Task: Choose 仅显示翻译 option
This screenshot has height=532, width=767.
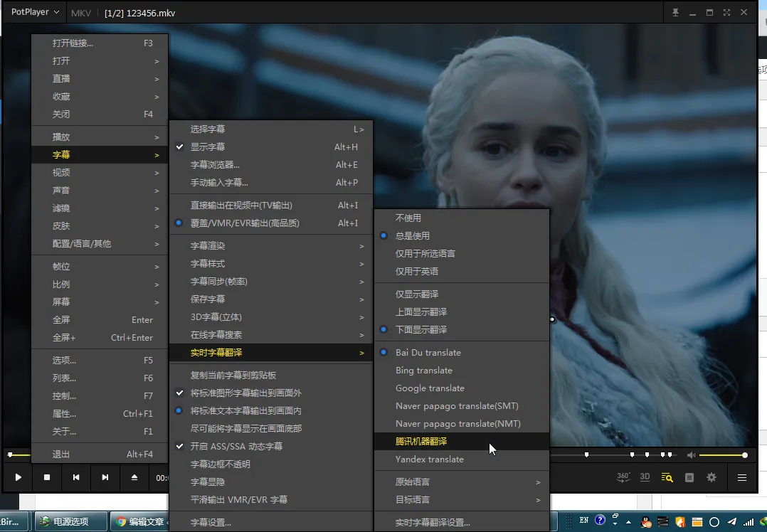Action: (x=462, y=294)
